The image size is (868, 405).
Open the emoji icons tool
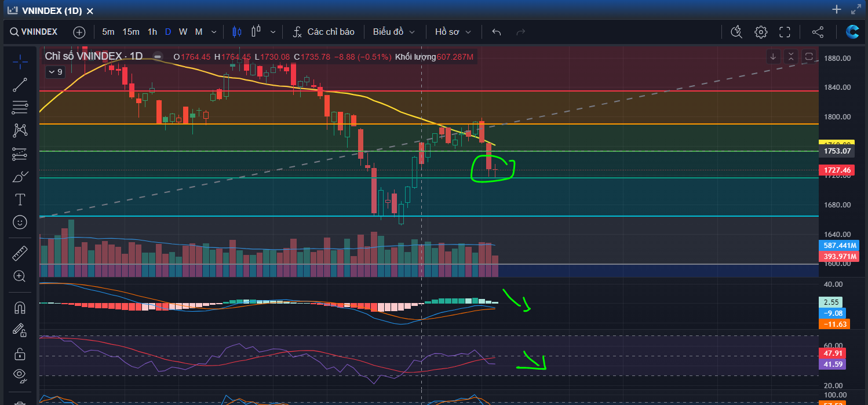tap(20, 222)
